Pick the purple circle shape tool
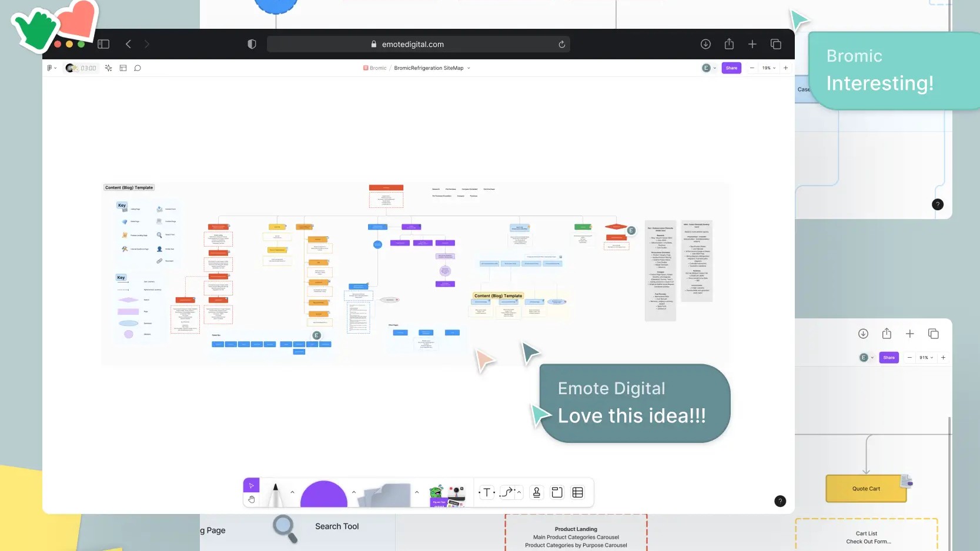The image size is (980, 551). click(x=323, y=495)
